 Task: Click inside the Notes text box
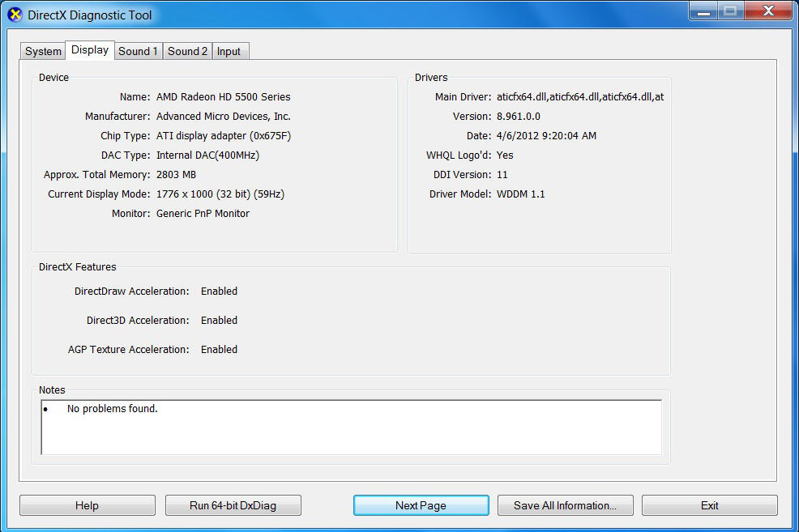point(351,427)
